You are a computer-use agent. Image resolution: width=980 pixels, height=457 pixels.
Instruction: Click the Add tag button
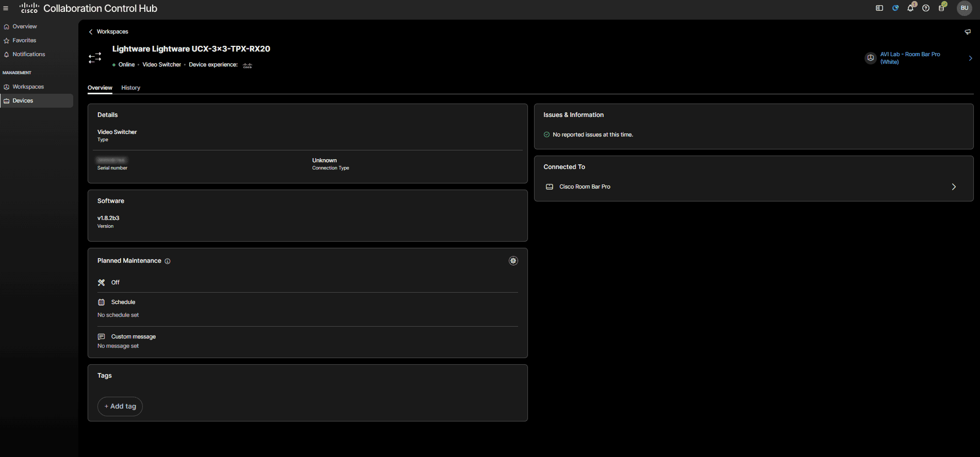(120, 406)
